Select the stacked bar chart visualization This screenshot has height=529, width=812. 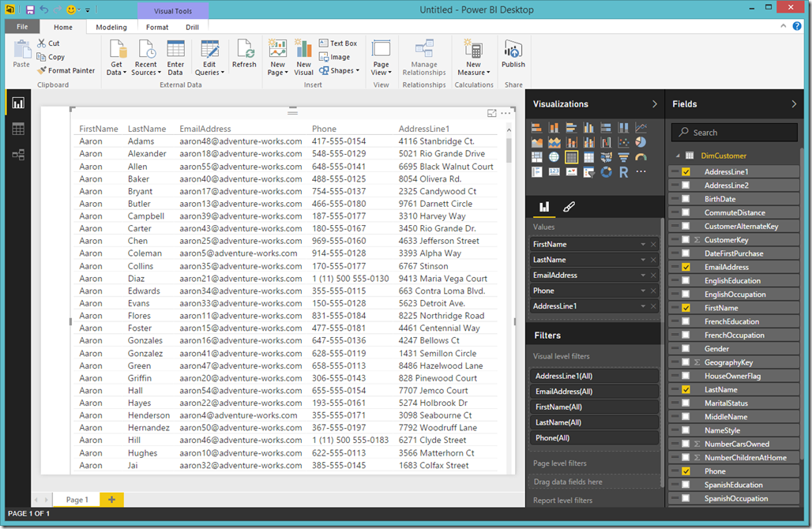(x=536, y=127)
